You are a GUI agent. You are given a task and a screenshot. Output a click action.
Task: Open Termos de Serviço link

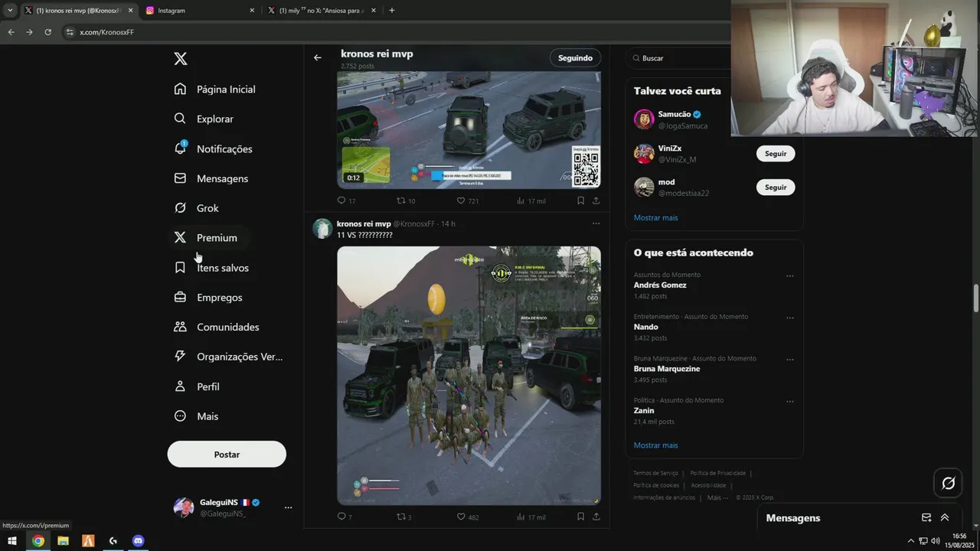pos(655,473)
